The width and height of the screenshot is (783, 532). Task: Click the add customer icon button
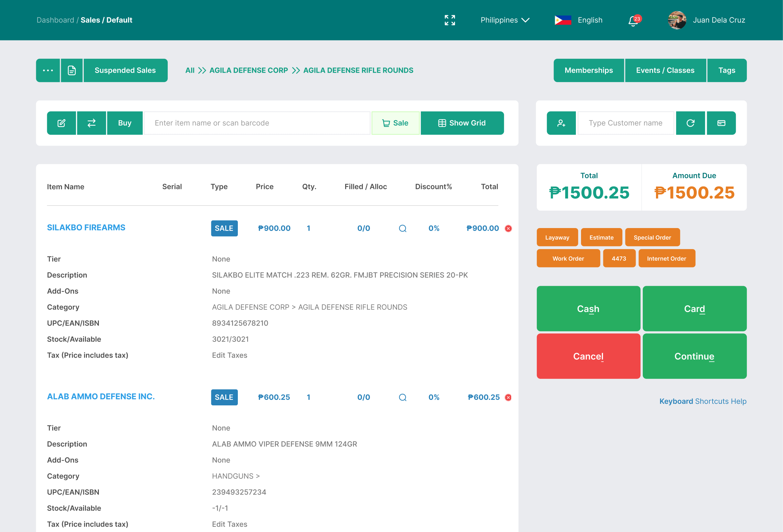coord(561,123)
